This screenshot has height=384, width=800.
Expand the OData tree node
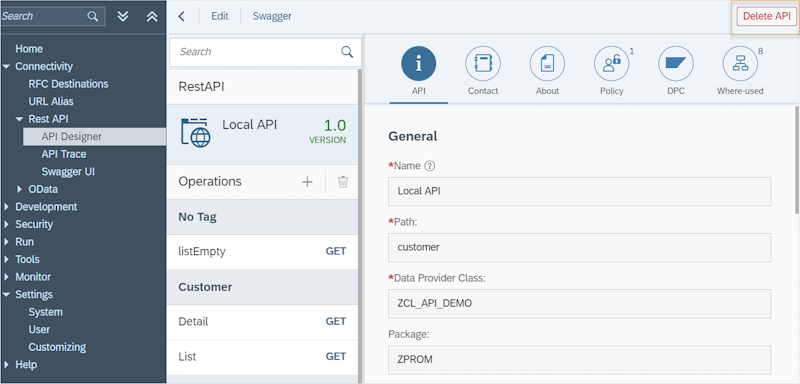pyautogui.click(x=19, y=189)
